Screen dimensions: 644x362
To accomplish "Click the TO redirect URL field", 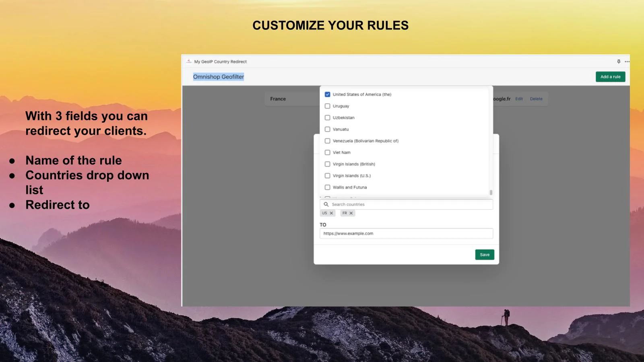I will tap(406, 234).
